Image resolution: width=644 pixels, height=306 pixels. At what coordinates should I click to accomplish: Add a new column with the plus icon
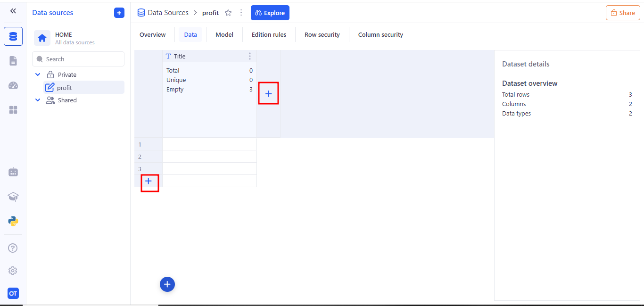[268, 94]
